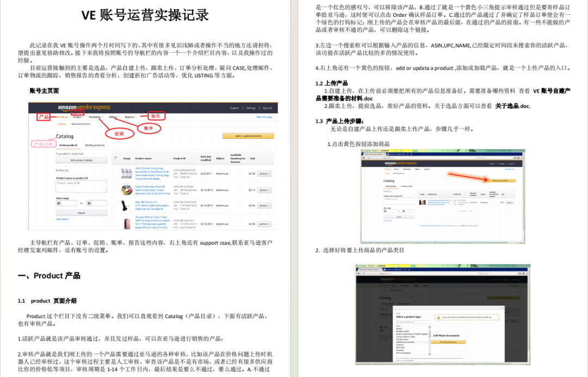Viewport: 588px width, 377px height.
Task: Click product name or ASIN field in homepage screenshot
Action: (81, 186)
